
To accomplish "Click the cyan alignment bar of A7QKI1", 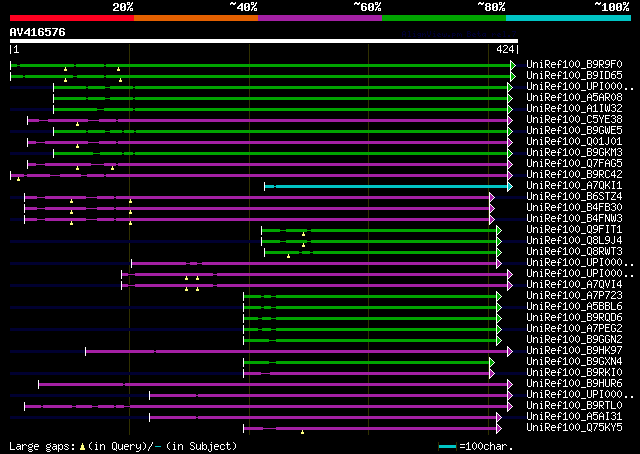I will tap(386, 187).
